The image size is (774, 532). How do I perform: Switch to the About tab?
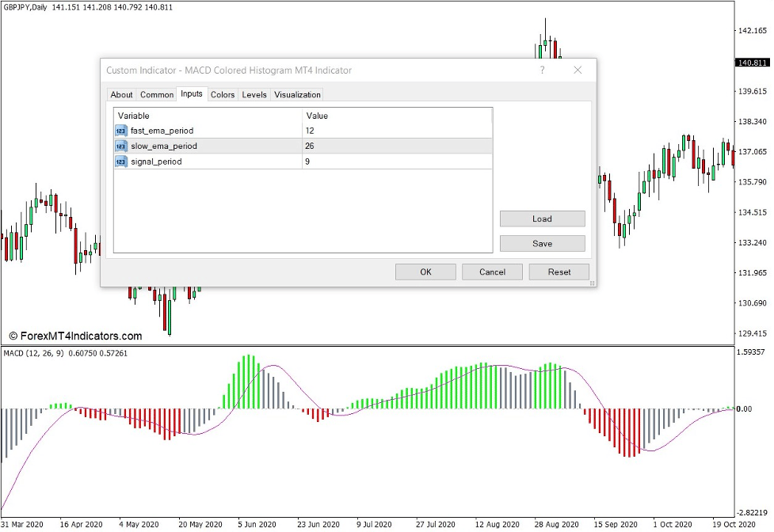pos(121,94)
